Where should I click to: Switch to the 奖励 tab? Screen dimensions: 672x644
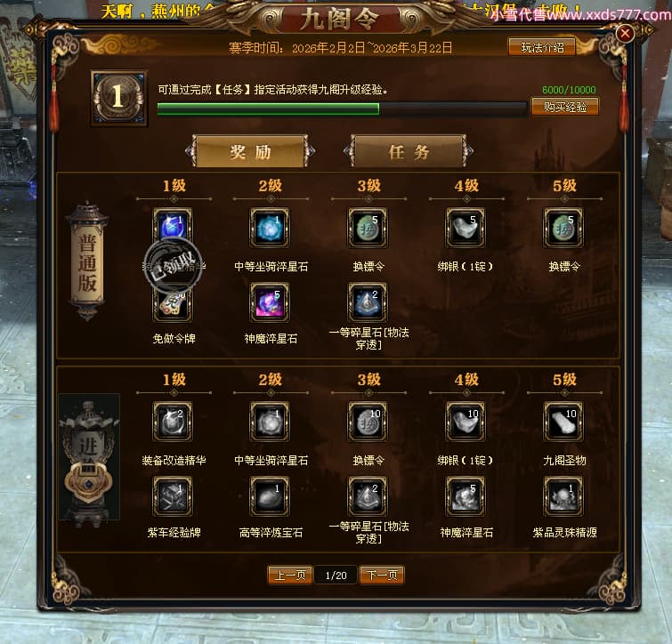click(250, 151)
